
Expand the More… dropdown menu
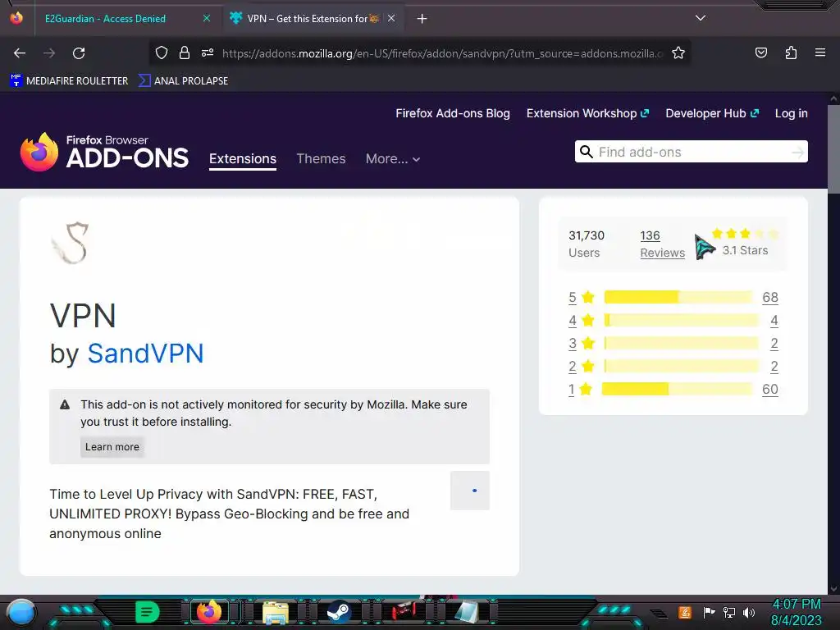(393, 159)
